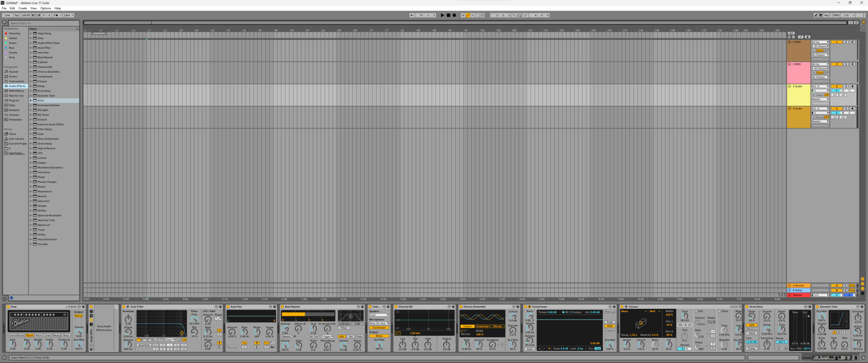The image size is (868, 363).
Task: Toggle the Loop switch in transport
Action: [520, 15]
